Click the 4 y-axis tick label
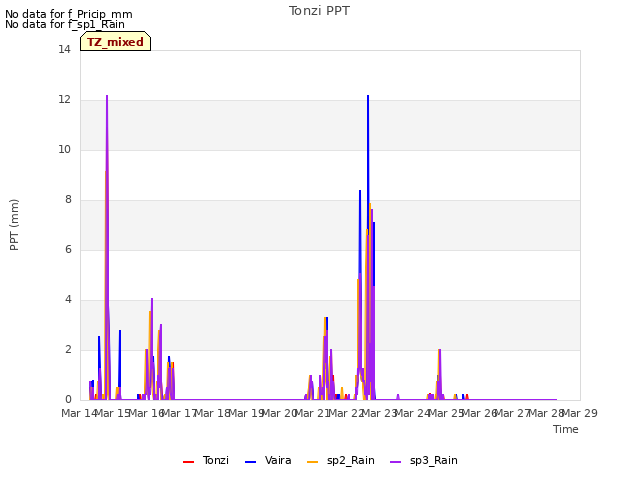This screenshot has width=640, height=480. pos(68,300)
